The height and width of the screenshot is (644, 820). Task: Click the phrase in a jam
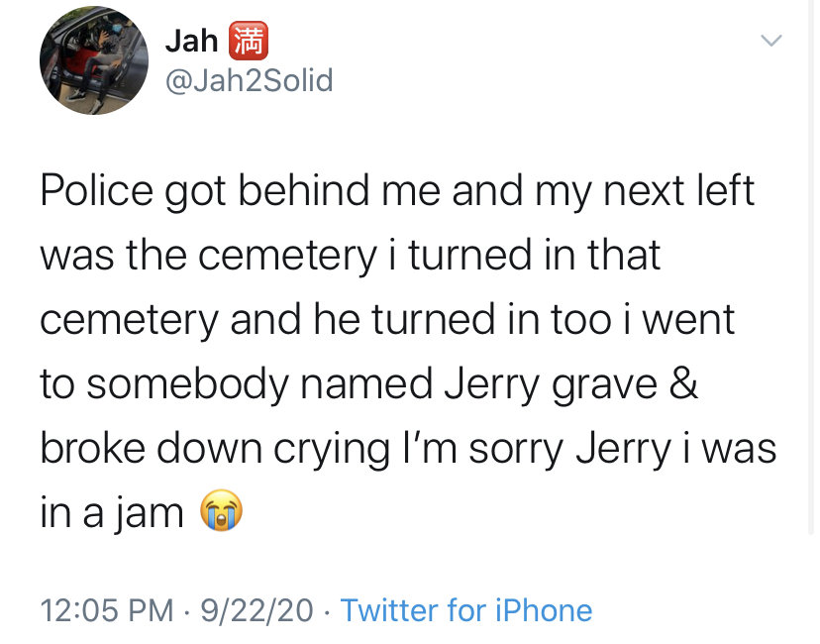tap(112, 515)
